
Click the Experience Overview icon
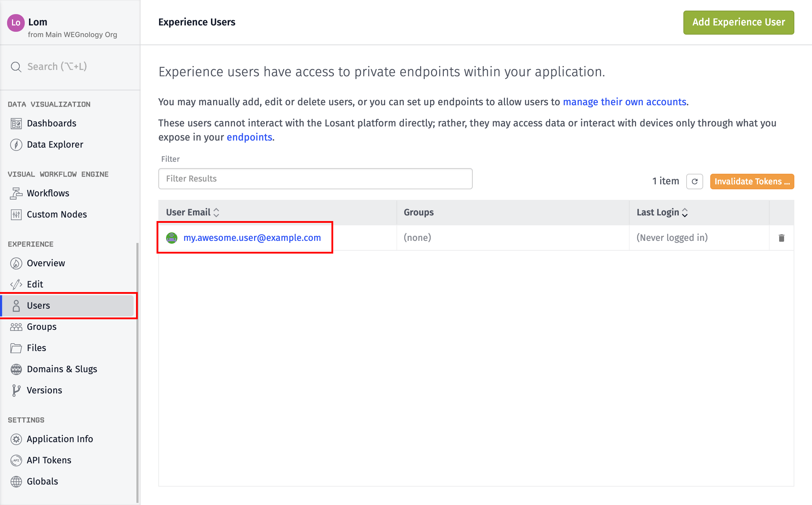tap(16, 263)
